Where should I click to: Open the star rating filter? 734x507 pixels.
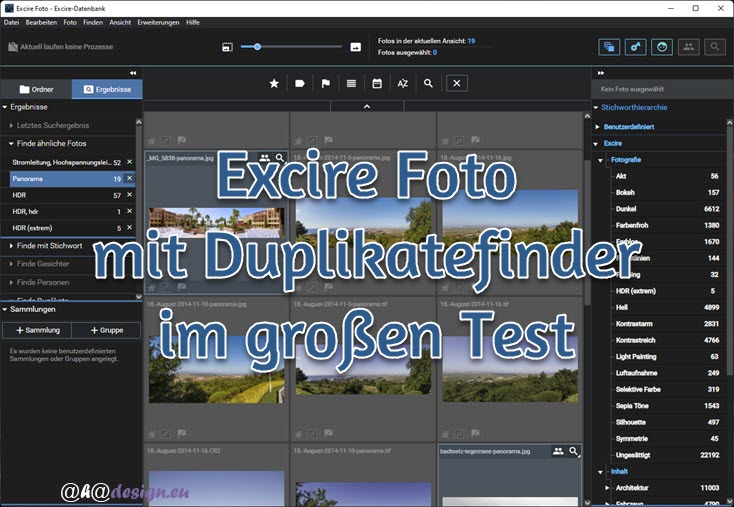click(x=274, y=83)
